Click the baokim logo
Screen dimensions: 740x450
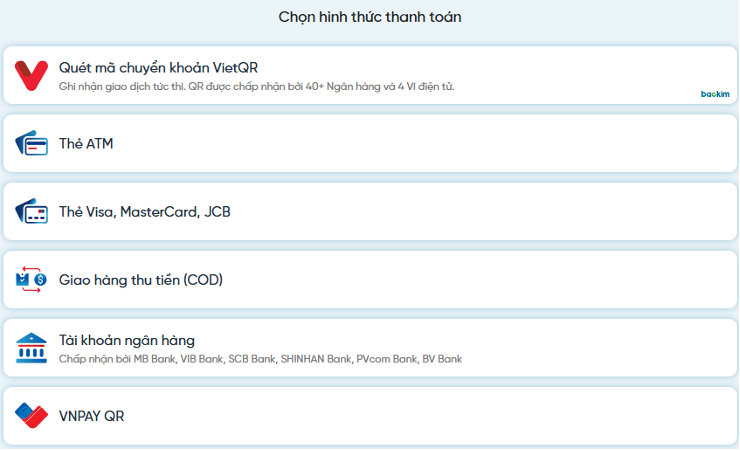coord(715,94)
